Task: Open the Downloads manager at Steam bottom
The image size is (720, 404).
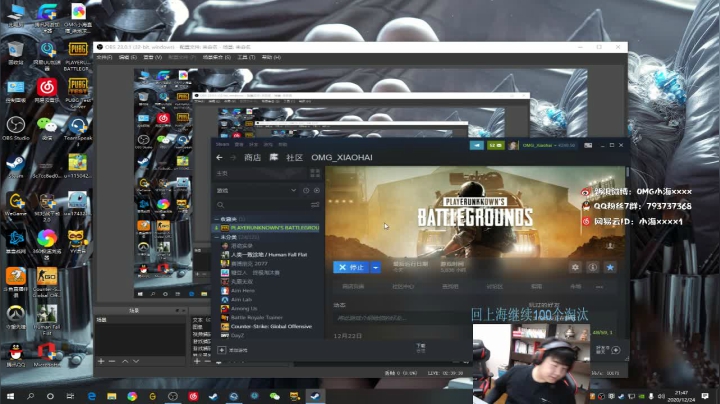Action: tap(421, 348)
